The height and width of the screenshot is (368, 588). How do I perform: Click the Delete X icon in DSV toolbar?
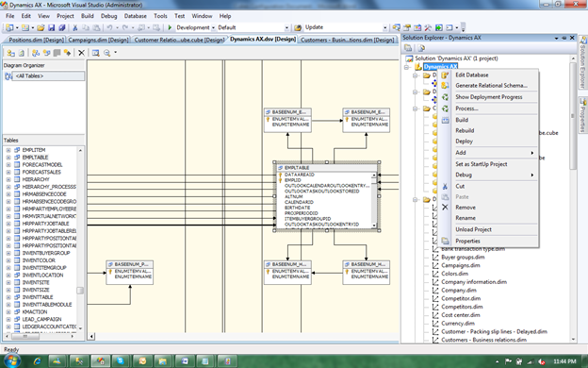[x=81, y=53]
